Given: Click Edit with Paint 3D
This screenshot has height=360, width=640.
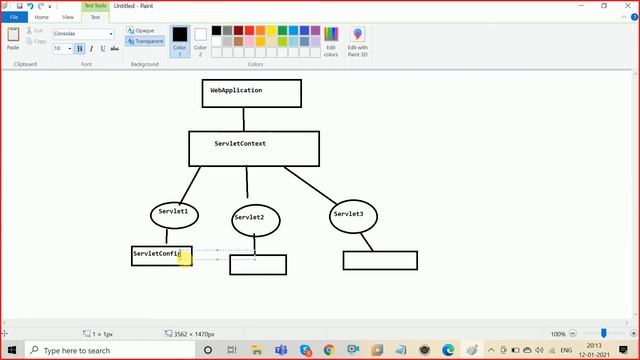Looking at the screenshot, I should (x=358, y=41).
